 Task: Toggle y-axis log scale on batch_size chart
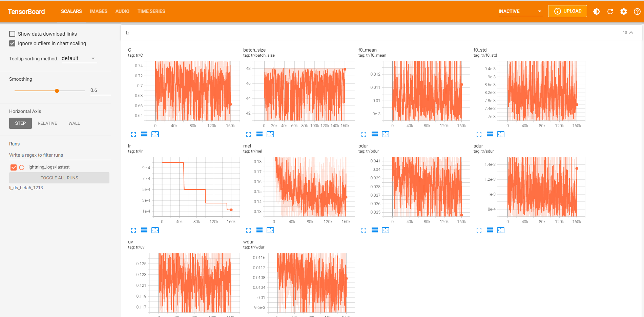(x=259, y=134)
